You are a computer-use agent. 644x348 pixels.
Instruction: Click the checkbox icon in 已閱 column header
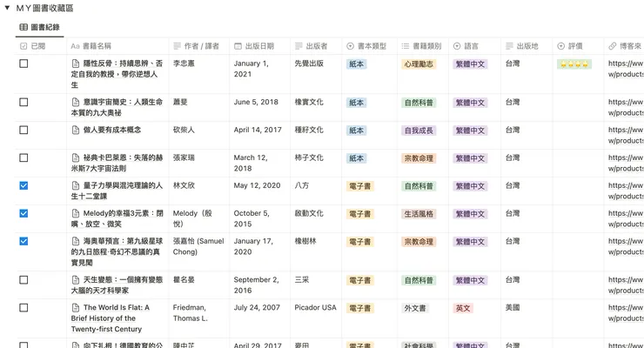click(23, 46)
